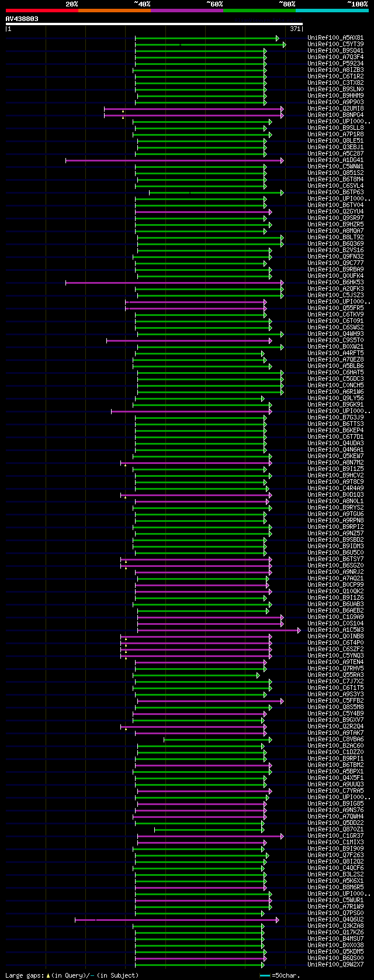Click the cyan ~100% identity legend segment
The height and width of the screenshot is (980, 374).
[x=332, y=11]
